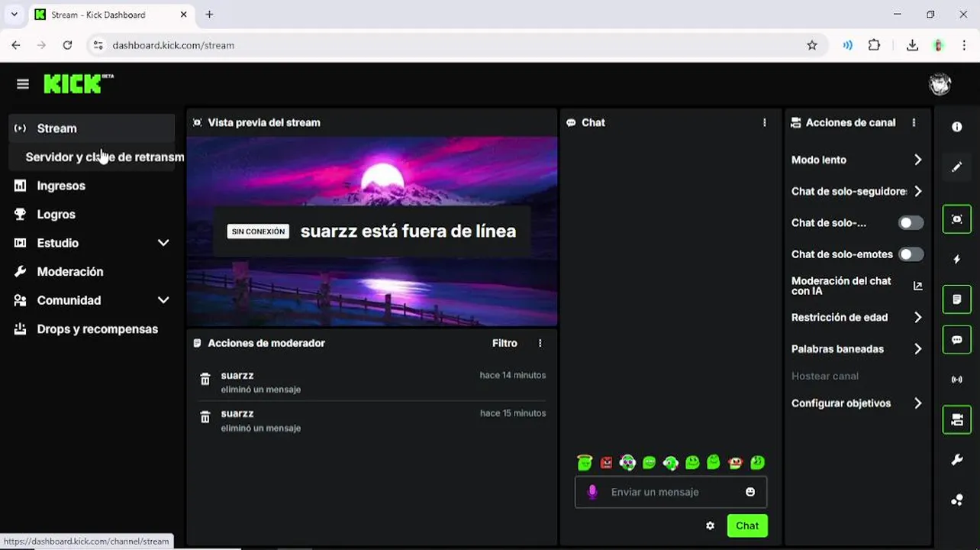
Task: Reload the page with the refresh button
Action: point(67,45)
